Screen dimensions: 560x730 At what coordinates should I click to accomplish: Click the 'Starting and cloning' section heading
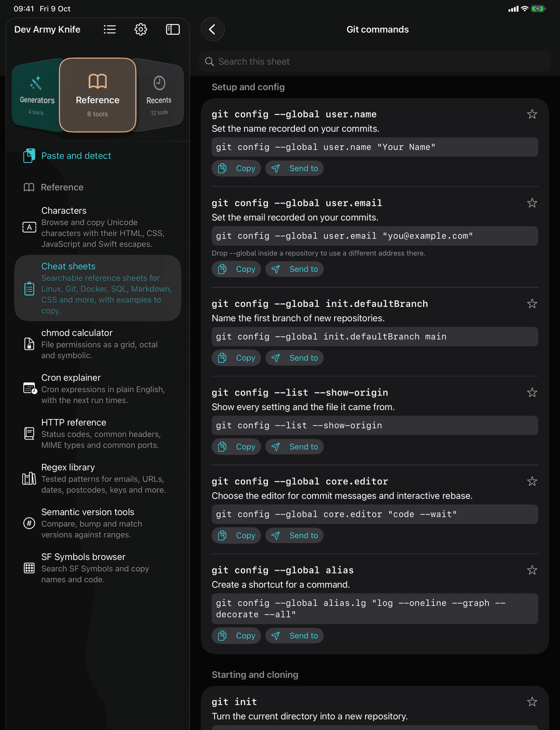pyautogui.click(x=255, y=675)
